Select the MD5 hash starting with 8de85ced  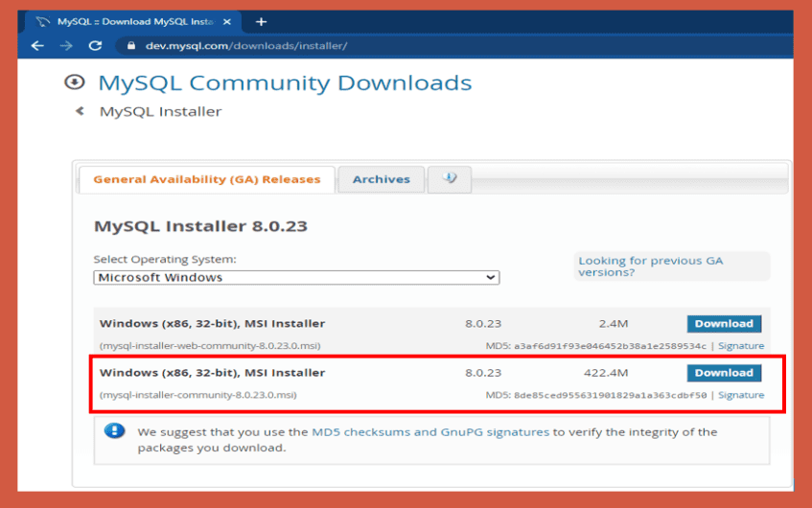(x=610, y=395)
